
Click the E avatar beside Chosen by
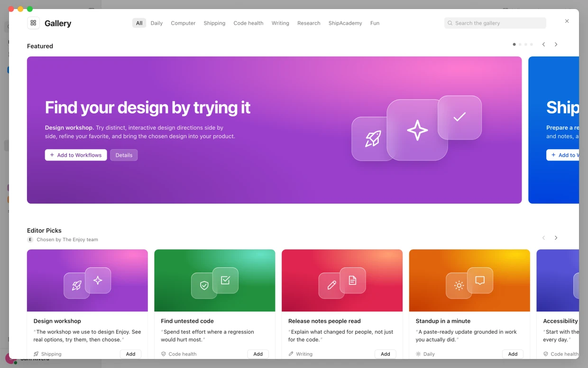(x=30, y=239)
